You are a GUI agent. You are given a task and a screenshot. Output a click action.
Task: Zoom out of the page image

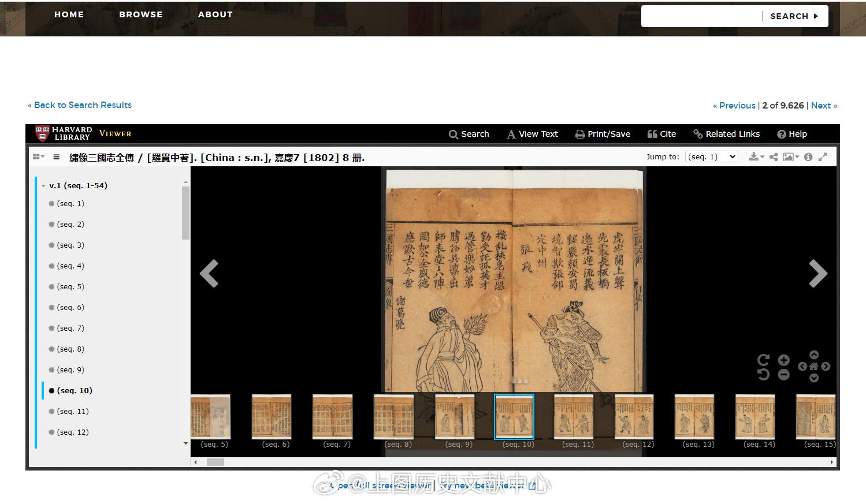pos(784,374)
